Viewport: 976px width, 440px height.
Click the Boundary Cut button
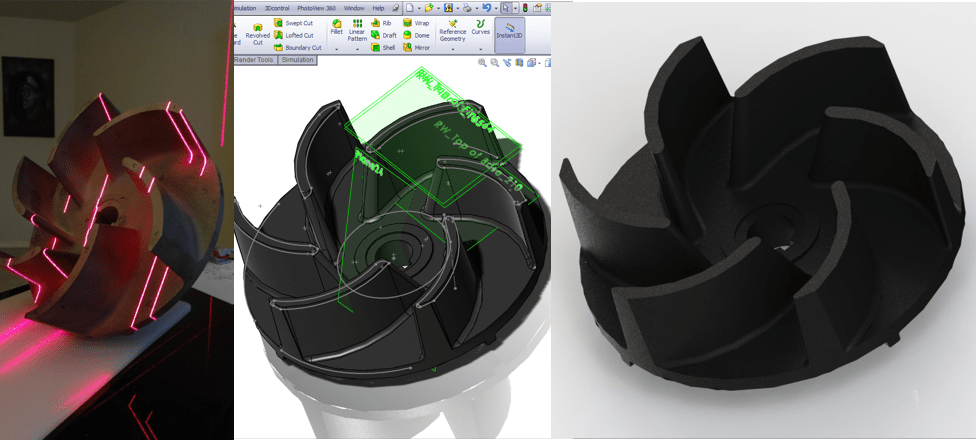click(x=297, y=47)
